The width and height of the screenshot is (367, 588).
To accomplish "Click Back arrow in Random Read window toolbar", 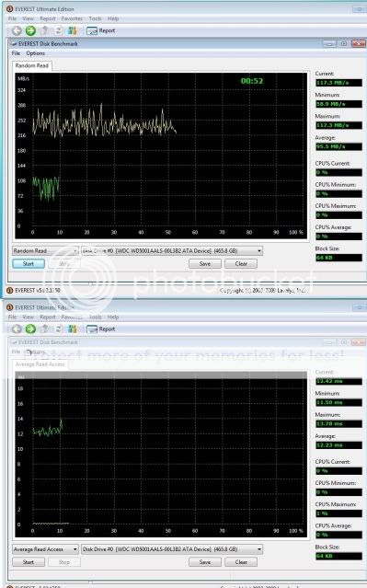I will [17, 30].
